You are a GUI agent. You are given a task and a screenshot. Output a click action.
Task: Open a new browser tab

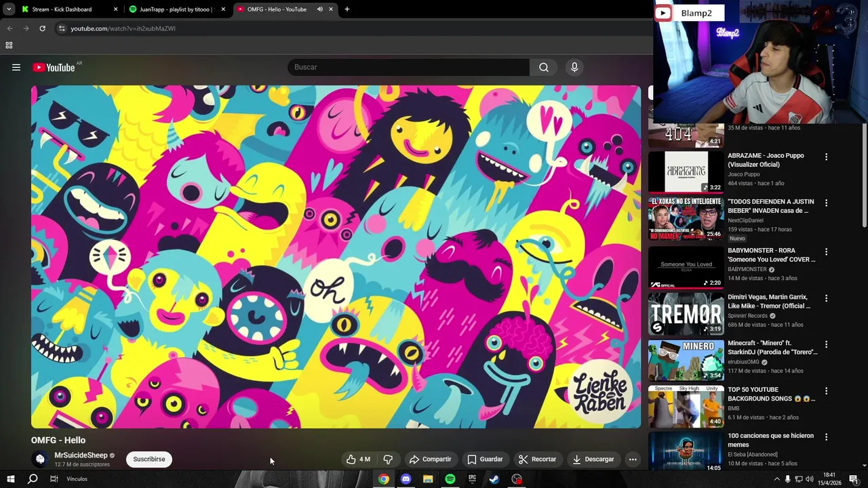(347, 9)
